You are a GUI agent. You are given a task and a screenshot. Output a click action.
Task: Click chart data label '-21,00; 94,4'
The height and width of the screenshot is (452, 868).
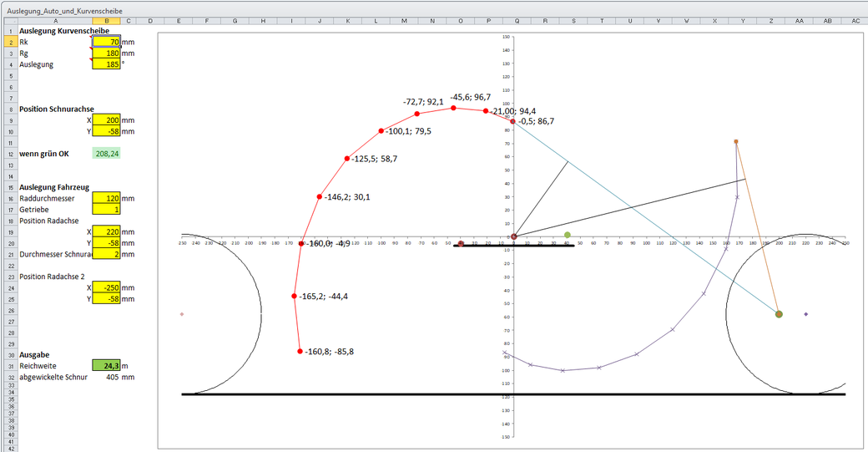tap(513, 111)
